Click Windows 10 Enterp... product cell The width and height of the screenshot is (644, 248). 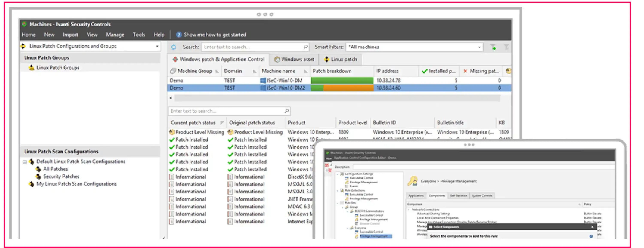pos(311,132)
